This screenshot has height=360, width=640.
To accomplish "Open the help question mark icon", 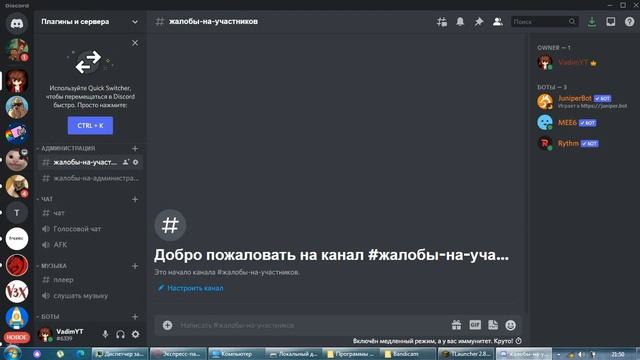I will click(629, 22).
